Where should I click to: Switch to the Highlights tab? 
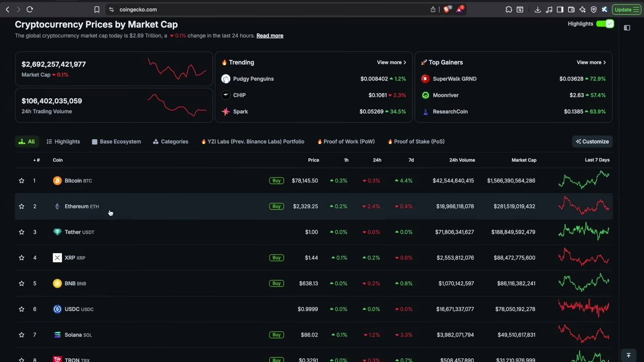[63, 142]
